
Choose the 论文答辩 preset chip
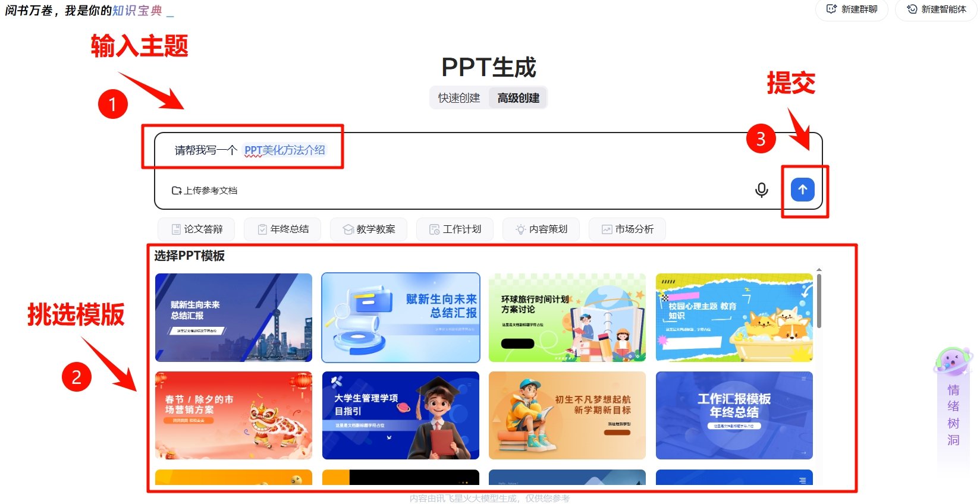pyautogui.click(x=196, y=229)
